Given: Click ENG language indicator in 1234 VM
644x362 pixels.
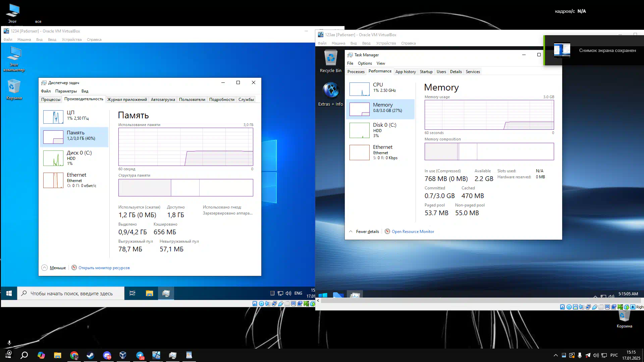Looking at the screenshot, I should pyautogui.click(x=298, y=293).
